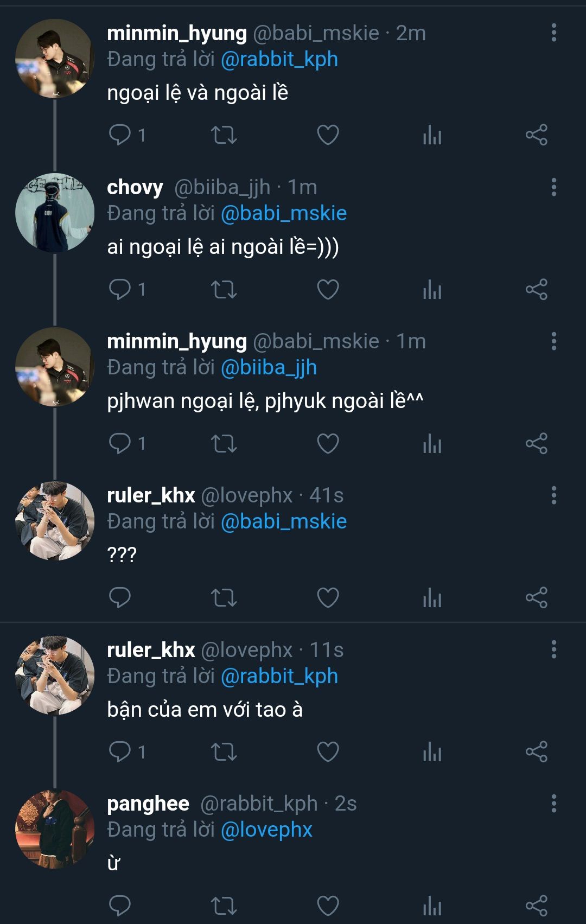
Task: Reply to minmin_hyung's "ngoại lệ và ngoài lề" tweet
Action: click(120, 135)
